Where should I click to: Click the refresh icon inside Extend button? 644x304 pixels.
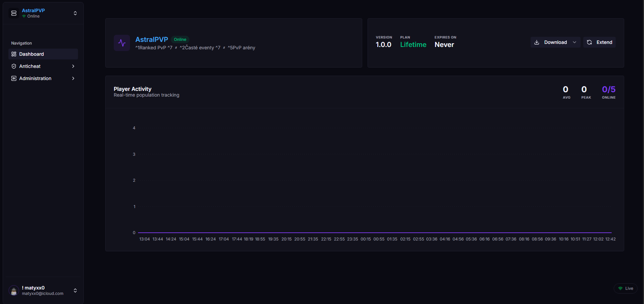coord(589,42)
